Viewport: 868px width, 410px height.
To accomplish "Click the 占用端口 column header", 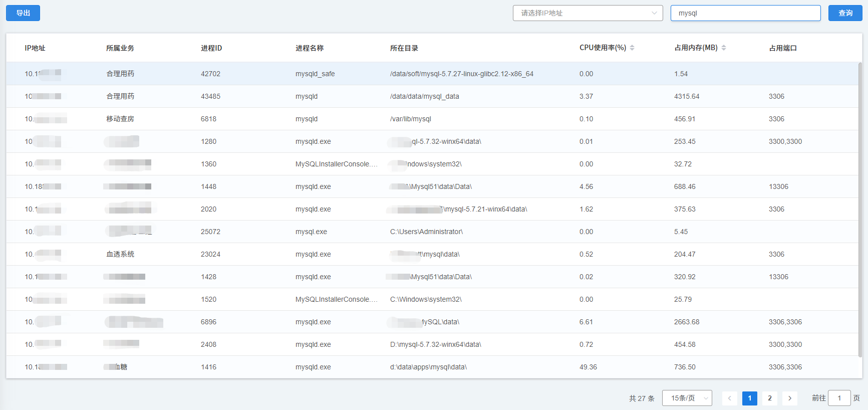I will (783, 48).
